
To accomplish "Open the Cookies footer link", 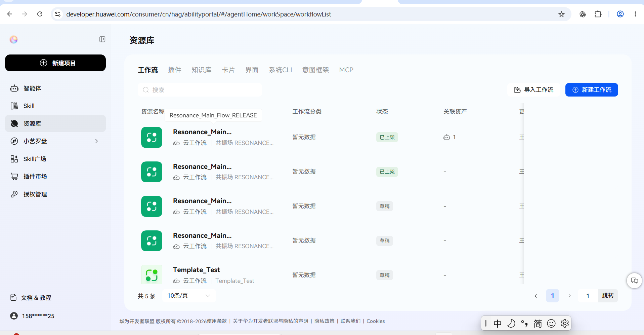I will pos(376,321).
